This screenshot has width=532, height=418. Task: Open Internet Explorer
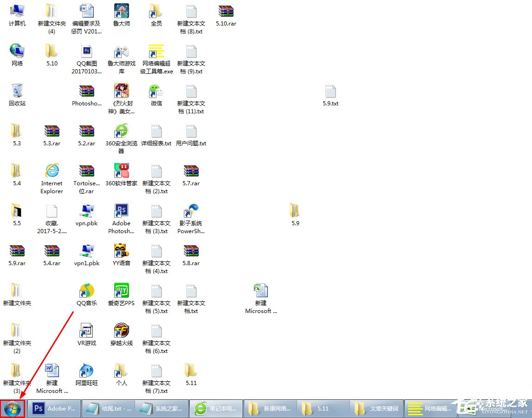pos(52,171)
